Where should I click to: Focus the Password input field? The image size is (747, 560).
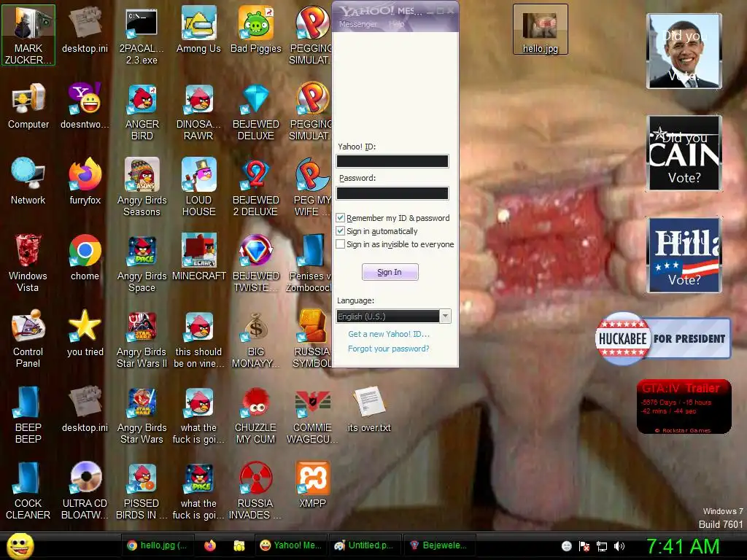(392, 192)
